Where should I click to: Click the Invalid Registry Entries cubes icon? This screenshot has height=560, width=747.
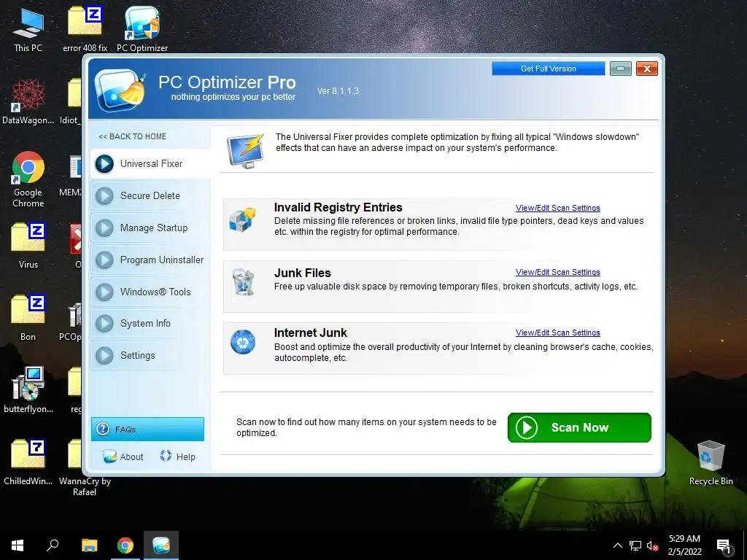242,219
